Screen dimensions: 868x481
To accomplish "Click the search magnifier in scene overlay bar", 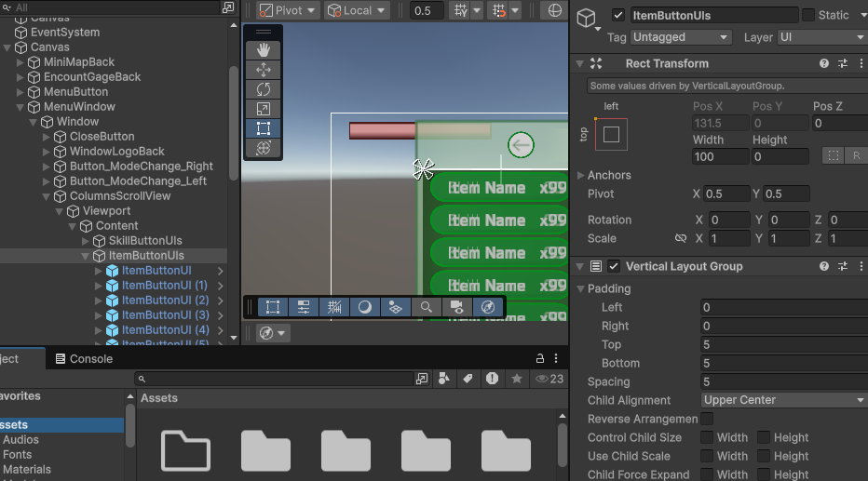I will 426,306.
